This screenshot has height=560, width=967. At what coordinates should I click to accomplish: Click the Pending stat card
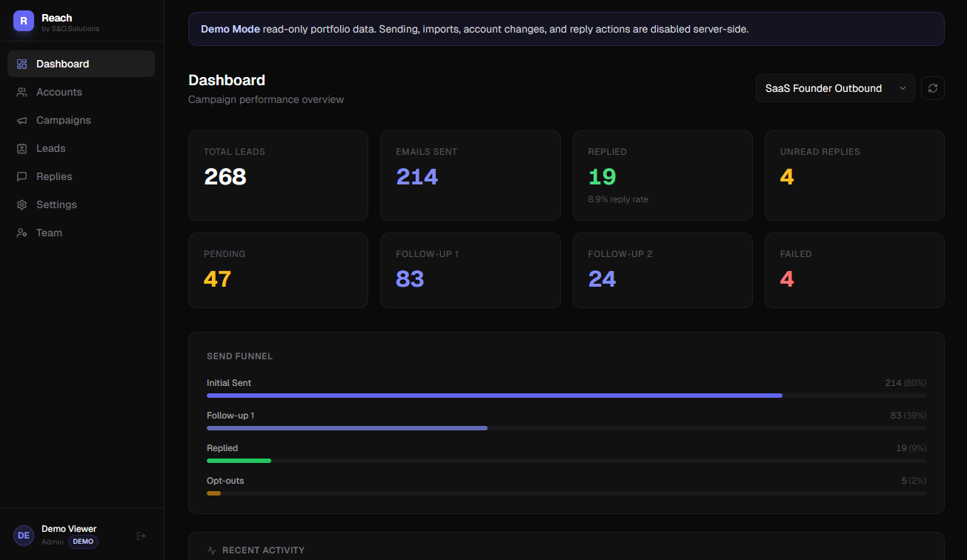[x=278, y=270]
